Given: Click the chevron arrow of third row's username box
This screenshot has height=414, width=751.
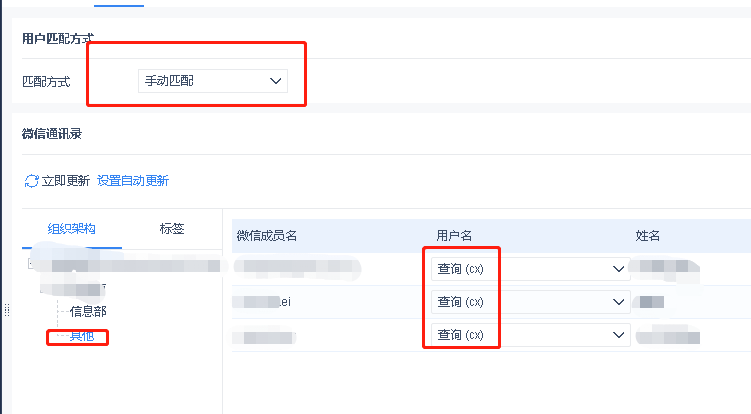Looking at the screenshot, I should 618,335.
